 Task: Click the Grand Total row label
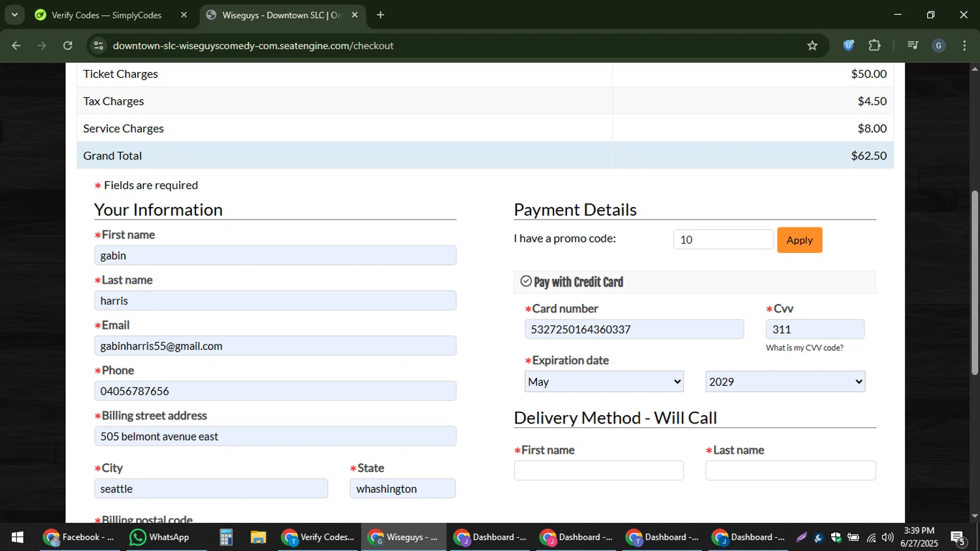112,156
